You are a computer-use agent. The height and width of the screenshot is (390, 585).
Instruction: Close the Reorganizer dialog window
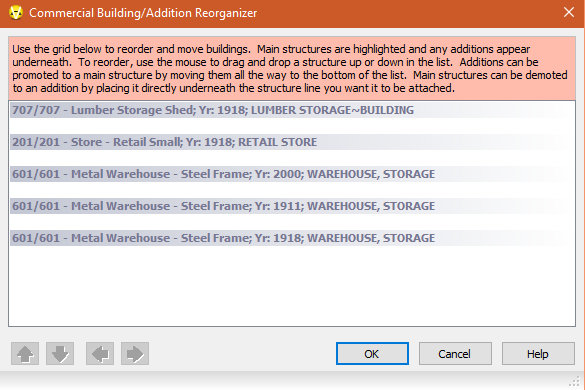pyautogui.click(x=569, y=12)
